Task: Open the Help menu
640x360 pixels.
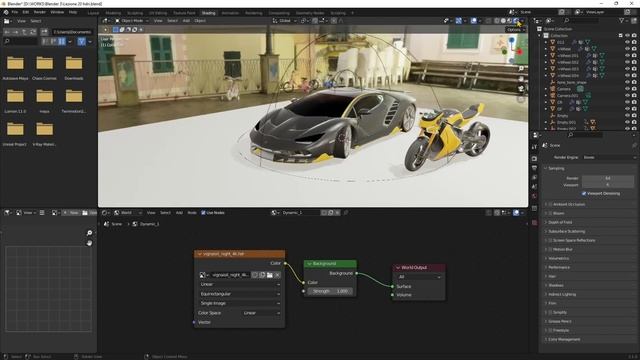Action: [x=73, y=12]
